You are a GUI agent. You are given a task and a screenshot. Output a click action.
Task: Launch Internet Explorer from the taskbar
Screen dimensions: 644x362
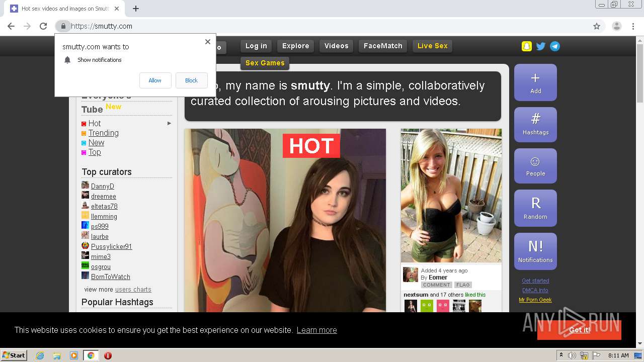pyautogui.click(x=40, y=355)
